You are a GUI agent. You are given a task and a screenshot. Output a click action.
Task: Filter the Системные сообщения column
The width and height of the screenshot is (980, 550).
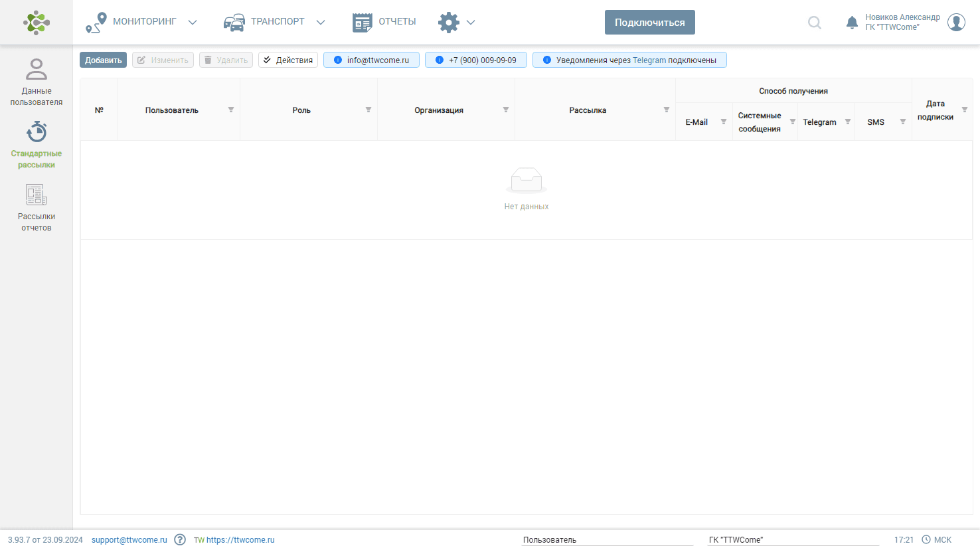pyautogui.click(x=793, y=122)
